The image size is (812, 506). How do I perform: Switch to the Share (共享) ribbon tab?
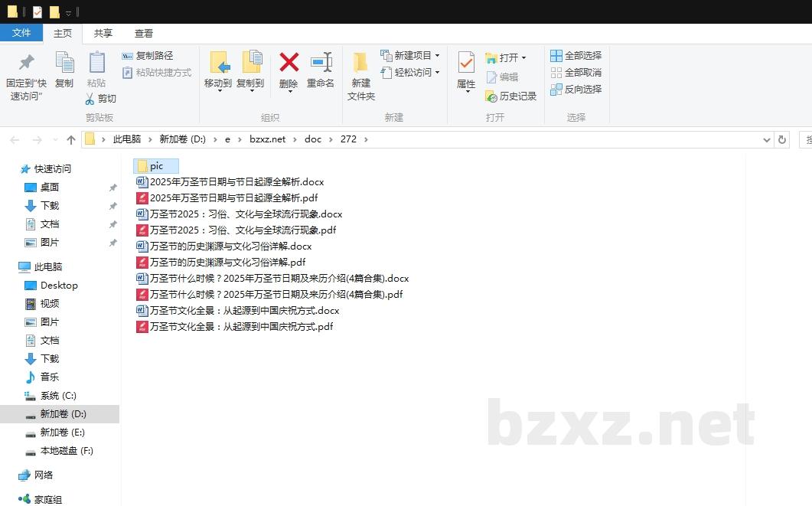103,34
